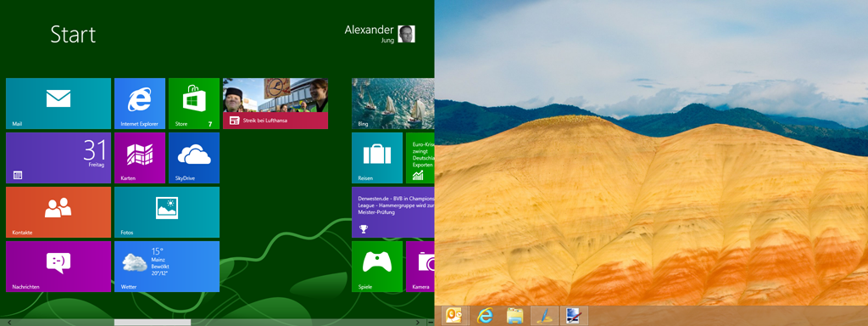Open the Nachrichten messaging tile
Image resolution: width=868 pixels, height=326 pixels.
point(58,267)
